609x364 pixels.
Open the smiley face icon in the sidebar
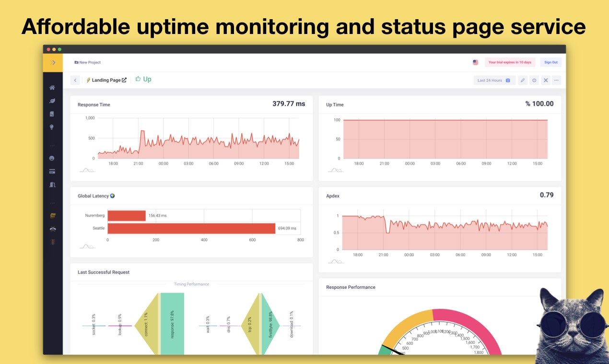[x=52, y=158]
